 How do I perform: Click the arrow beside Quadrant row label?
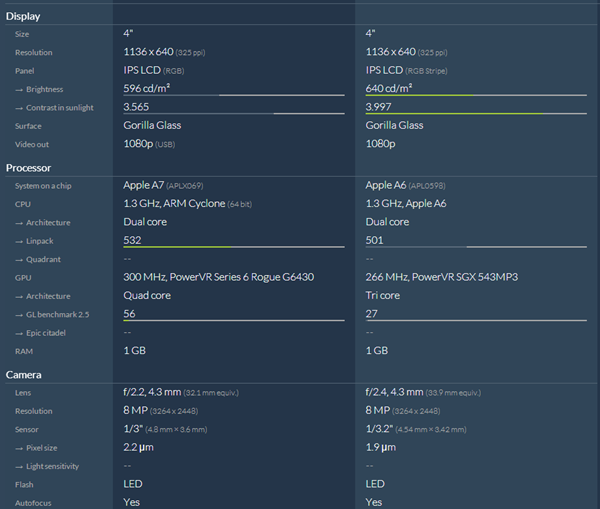click(19, 259)
